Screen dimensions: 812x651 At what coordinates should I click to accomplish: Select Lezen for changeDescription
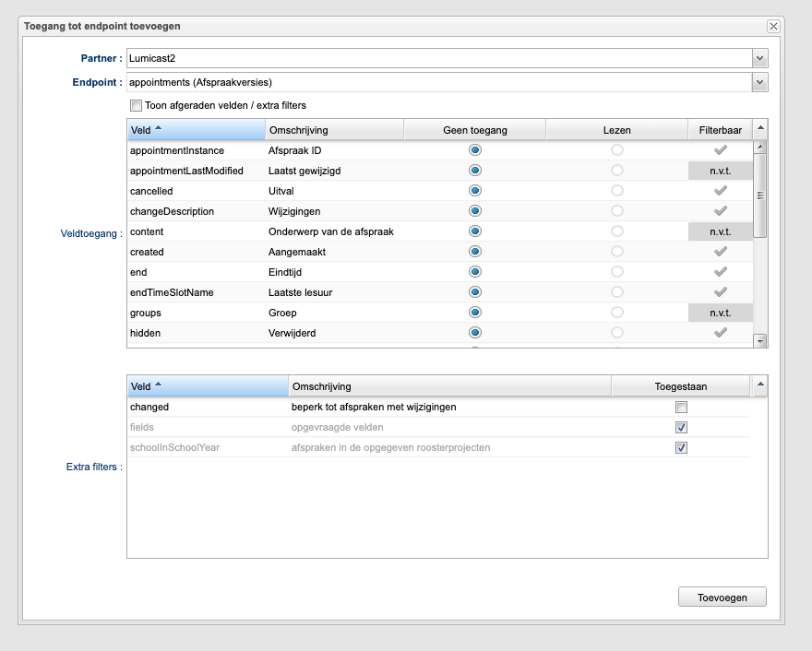[616, 210]
